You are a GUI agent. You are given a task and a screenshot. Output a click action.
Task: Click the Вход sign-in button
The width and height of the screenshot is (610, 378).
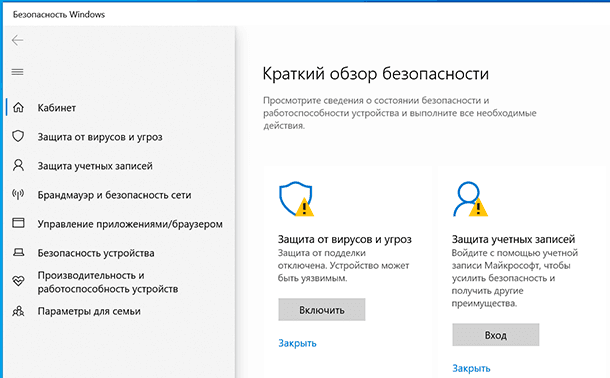(x=496, y=334)
